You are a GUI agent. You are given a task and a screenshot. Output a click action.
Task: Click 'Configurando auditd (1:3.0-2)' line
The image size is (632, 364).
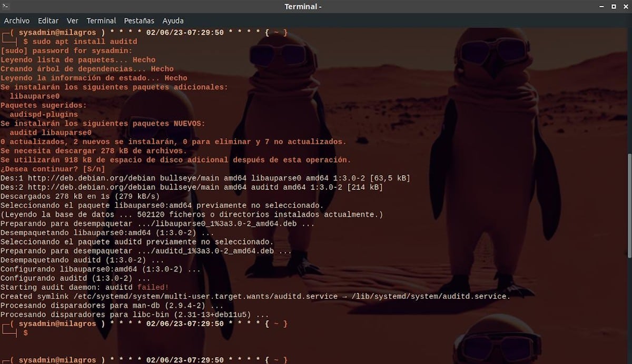pos(75,278)
